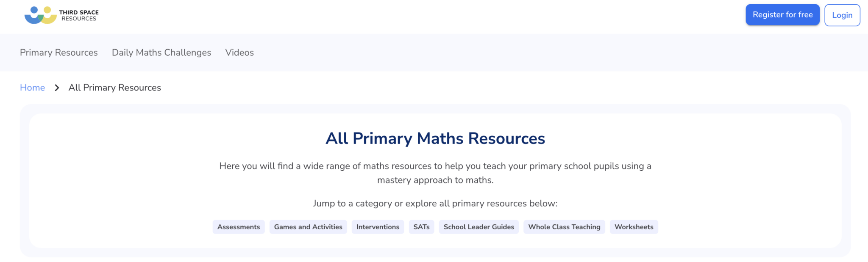
Task: Select the All Primary Resources breadcrumb
Action: click(114, 87)
